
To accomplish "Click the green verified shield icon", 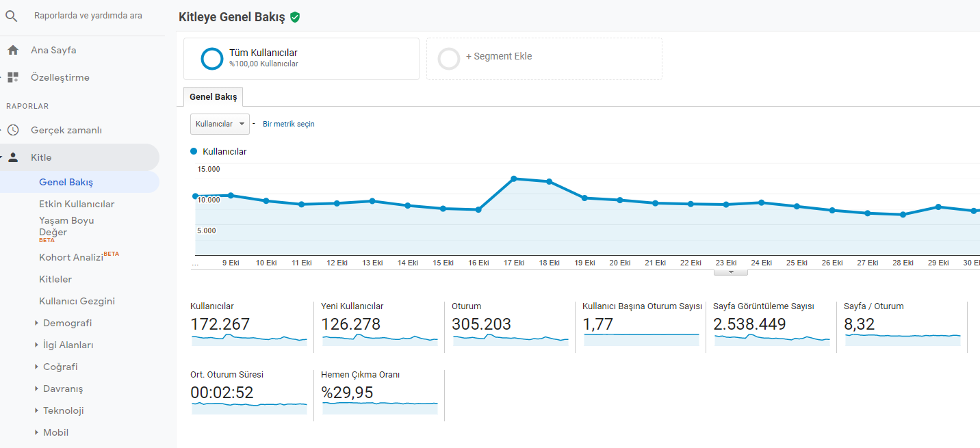I will tap(295, 17).
